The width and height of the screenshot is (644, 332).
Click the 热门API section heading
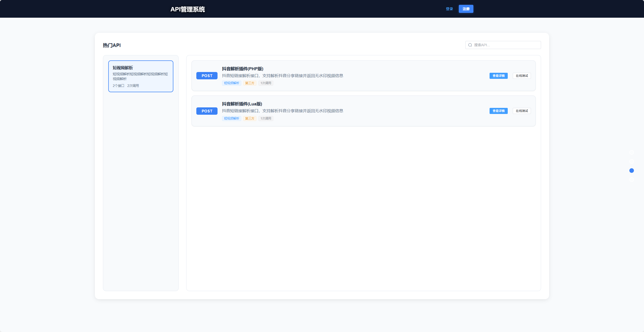tap(112, 45)
